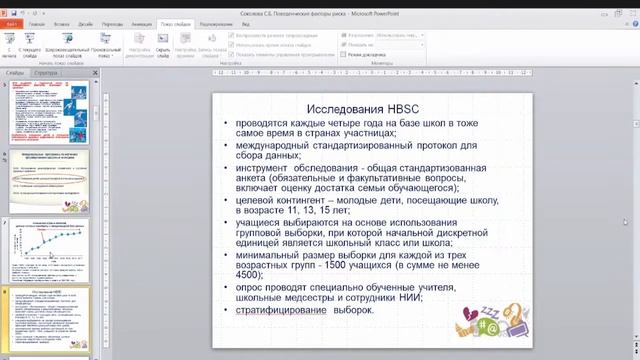640x360 pixels.
Task: Open Broadcast Slide Show (Широковещательный показ слайдов)
Action: click(x=67, y=45)
